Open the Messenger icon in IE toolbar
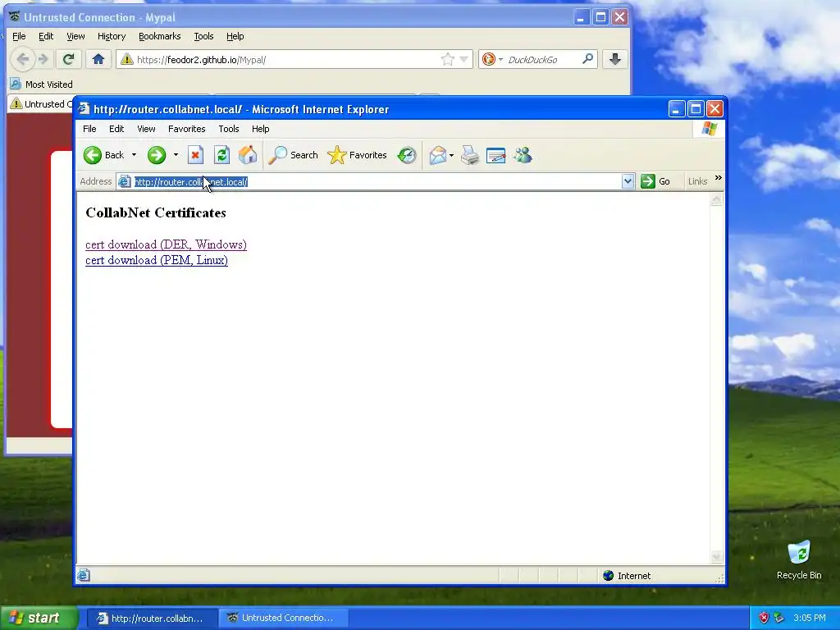The image size is (840, 630). (523, 155)
